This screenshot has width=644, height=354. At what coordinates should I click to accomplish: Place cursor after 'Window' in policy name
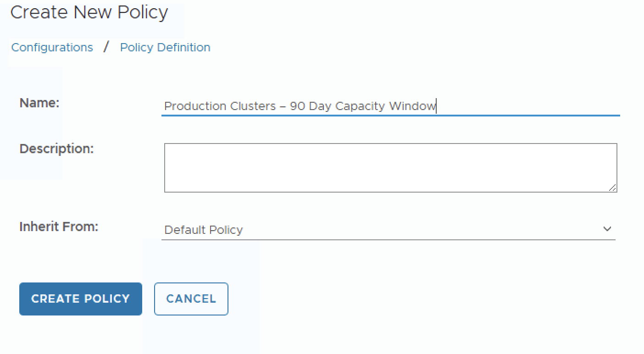tap(436, 106)
